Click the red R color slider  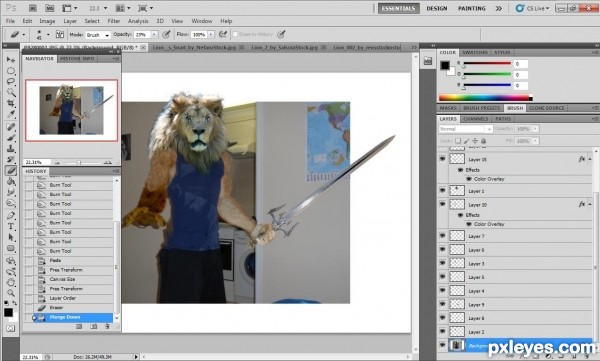click(x=487, y=64)
